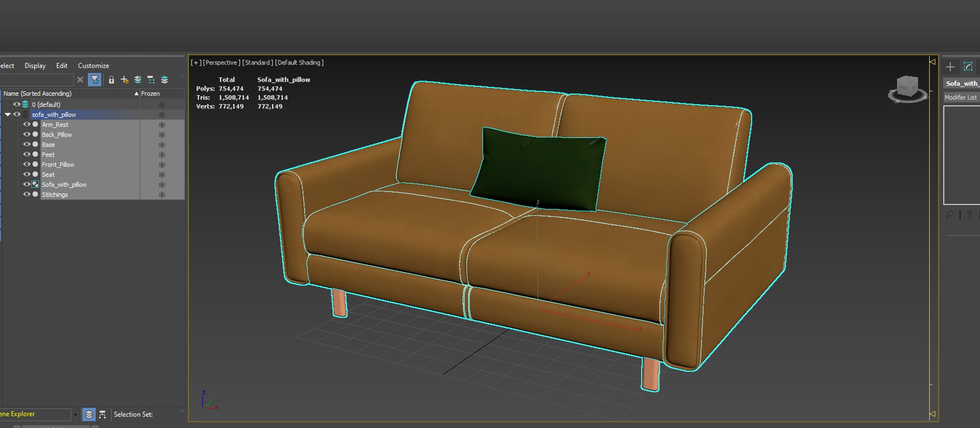Image resolution: width=980 pixels, height=428 pixels.
Task: Click the Scene Explorer name field at bottom
Action: (x=35, y=414)
